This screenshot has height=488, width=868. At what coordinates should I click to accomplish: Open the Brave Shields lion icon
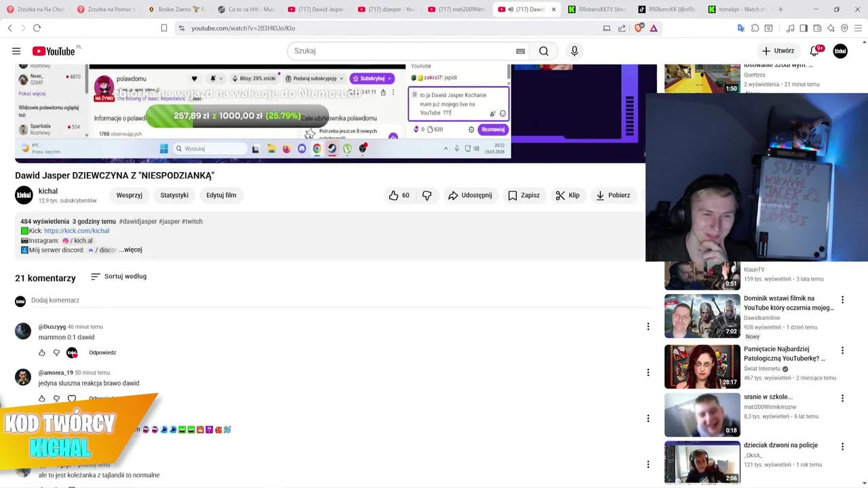coord(638,28)
